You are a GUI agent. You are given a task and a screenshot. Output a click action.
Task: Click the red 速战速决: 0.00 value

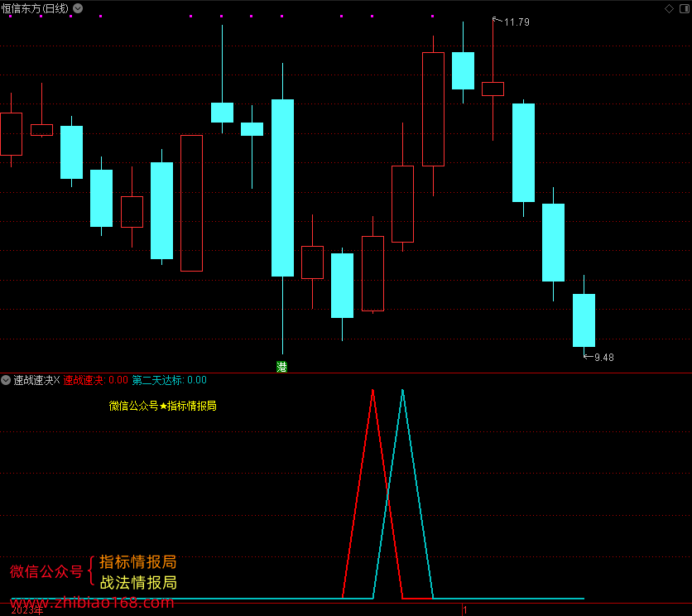(95, 380)
